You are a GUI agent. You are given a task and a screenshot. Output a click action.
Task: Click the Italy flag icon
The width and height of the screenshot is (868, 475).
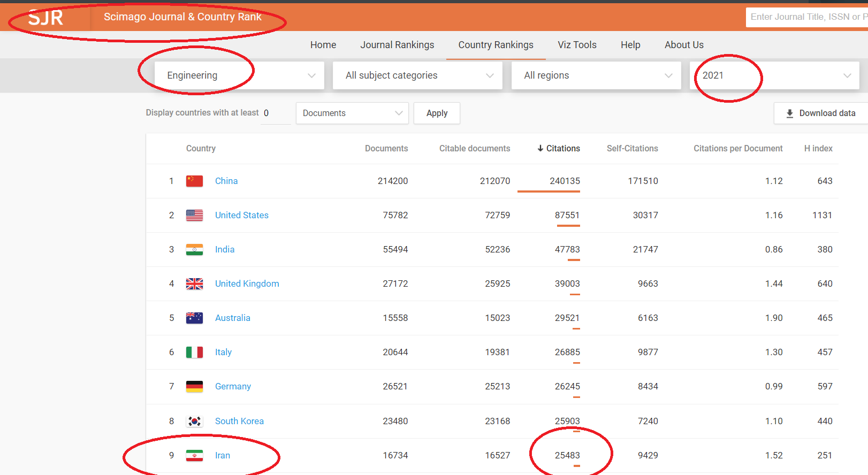194,352
